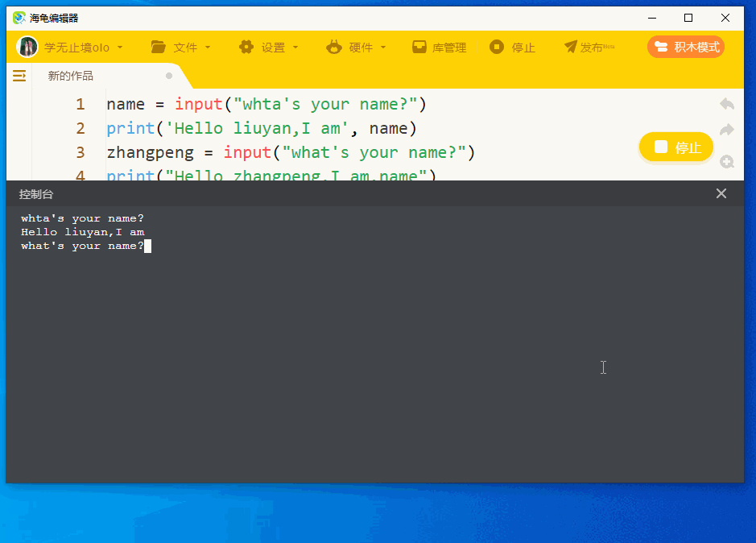Click line number 2 in the gutter
The height and width of the screenshot is (543, 756).
(80, 128)
